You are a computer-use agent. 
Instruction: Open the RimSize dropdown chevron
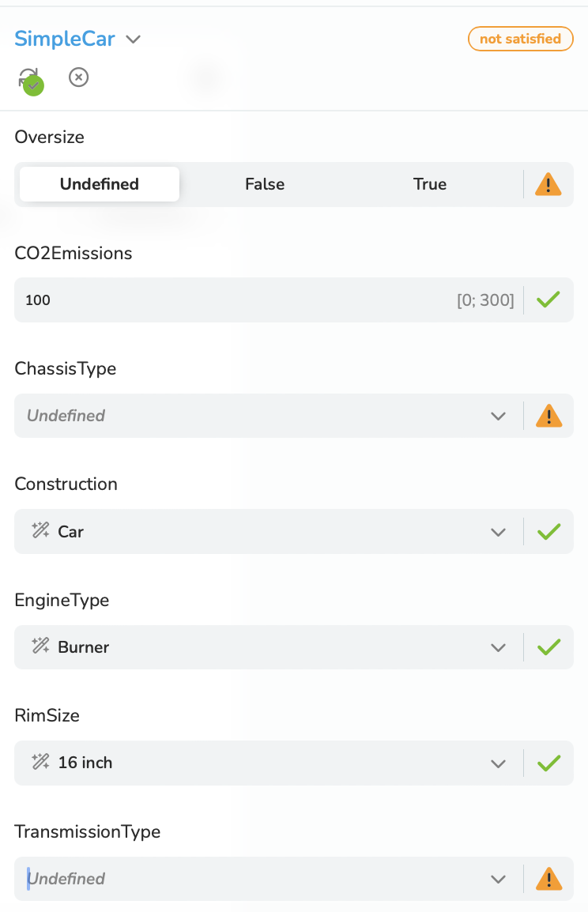[x=498, y=763]
